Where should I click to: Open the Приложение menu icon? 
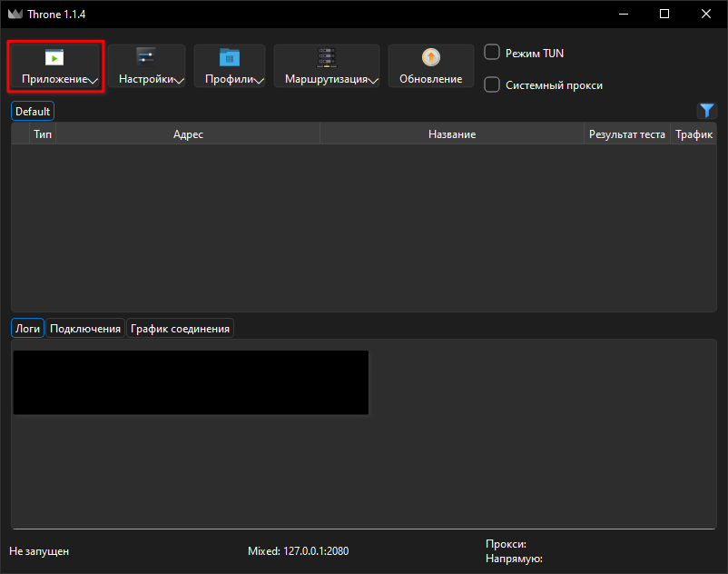pos(54,57)
